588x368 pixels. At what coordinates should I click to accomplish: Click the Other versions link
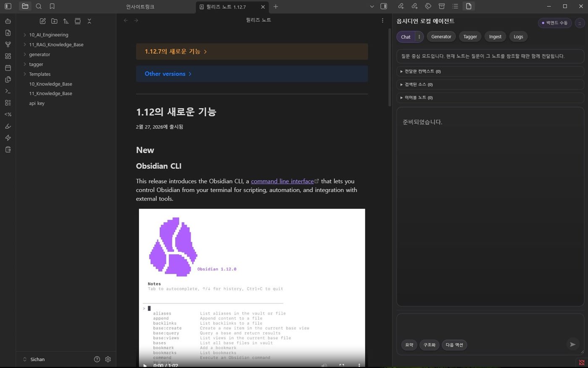tap(165, 73)
